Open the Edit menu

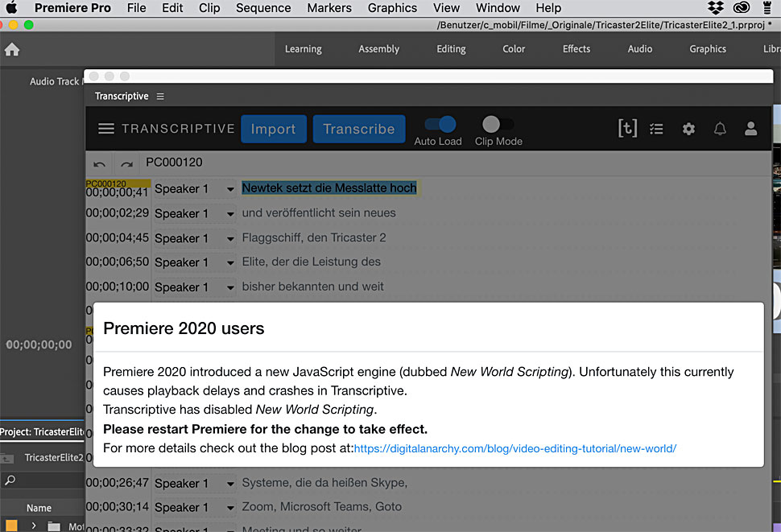pos(172,8)
